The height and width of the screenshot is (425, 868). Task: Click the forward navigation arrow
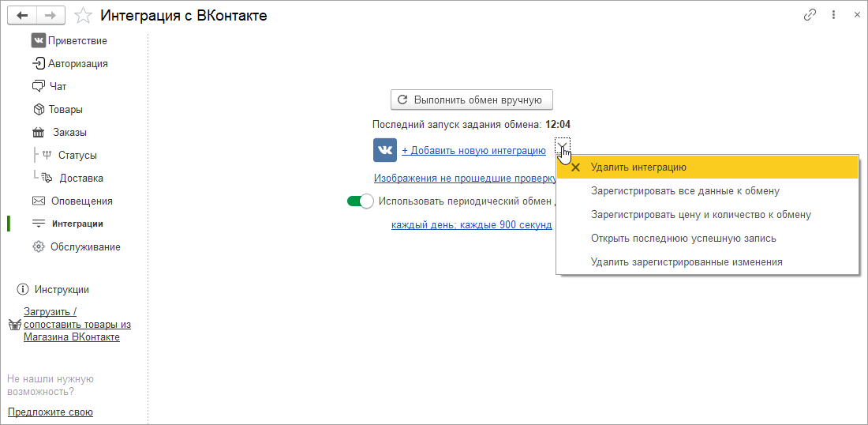tap(50, 15)
